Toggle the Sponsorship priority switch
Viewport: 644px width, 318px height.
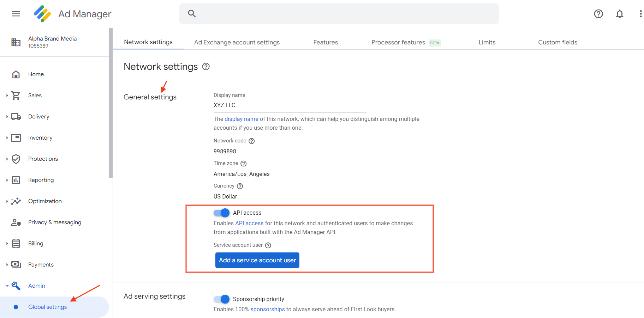[x=222, y=299]
